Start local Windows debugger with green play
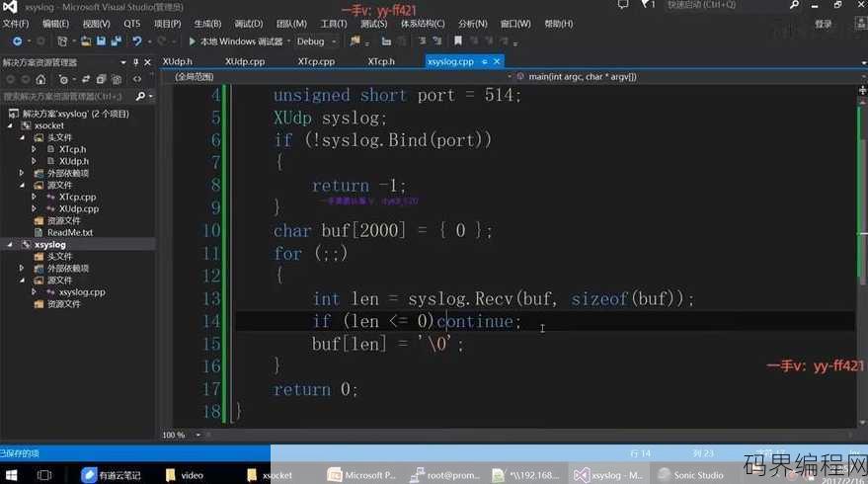Image resolution: width=868 pixels, height=484 pixels. [193, 41]
